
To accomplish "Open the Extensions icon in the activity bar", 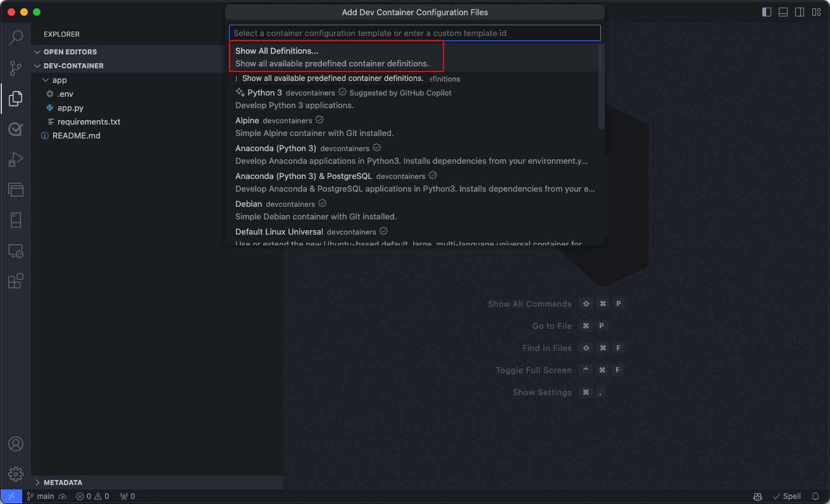I will pos(16,281).
